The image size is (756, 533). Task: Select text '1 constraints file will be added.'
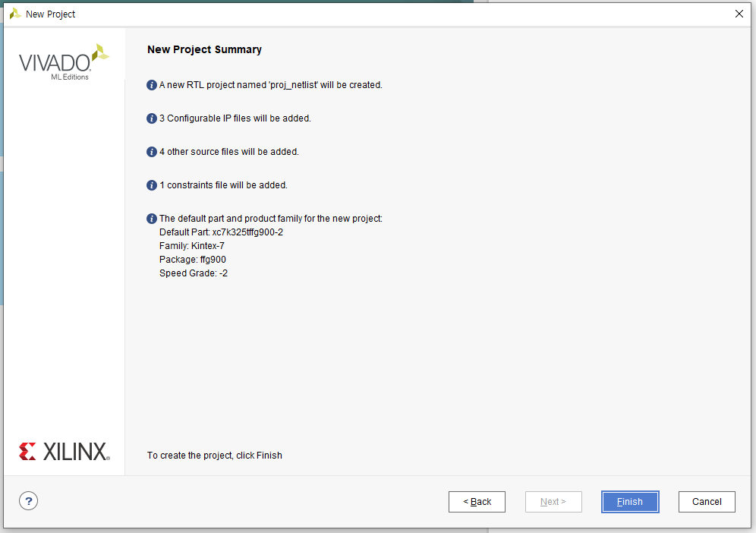tap(223, 185)
